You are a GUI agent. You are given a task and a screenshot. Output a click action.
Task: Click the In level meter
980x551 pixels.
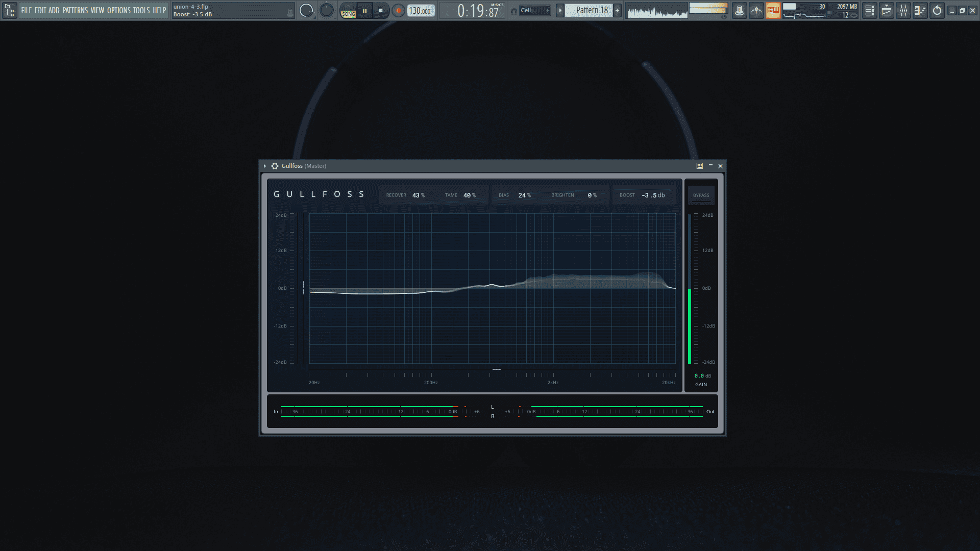coord(370,412)
